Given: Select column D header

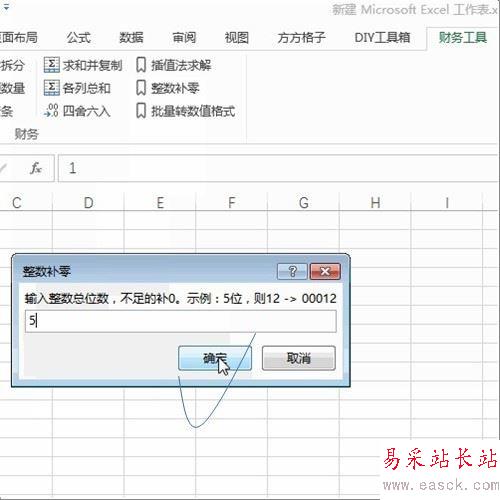Looking at the screenshot, I should click(x=88, y=202).
